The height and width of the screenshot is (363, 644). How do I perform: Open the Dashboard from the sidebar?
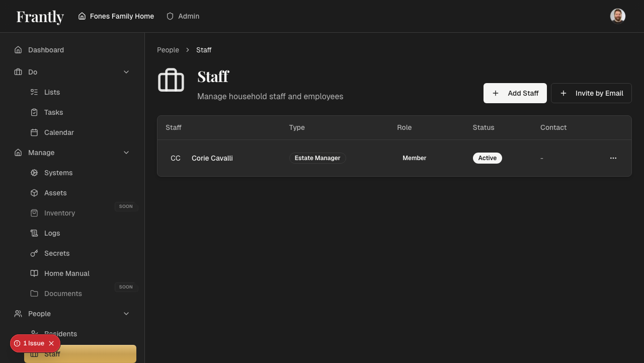coord(46,50)
